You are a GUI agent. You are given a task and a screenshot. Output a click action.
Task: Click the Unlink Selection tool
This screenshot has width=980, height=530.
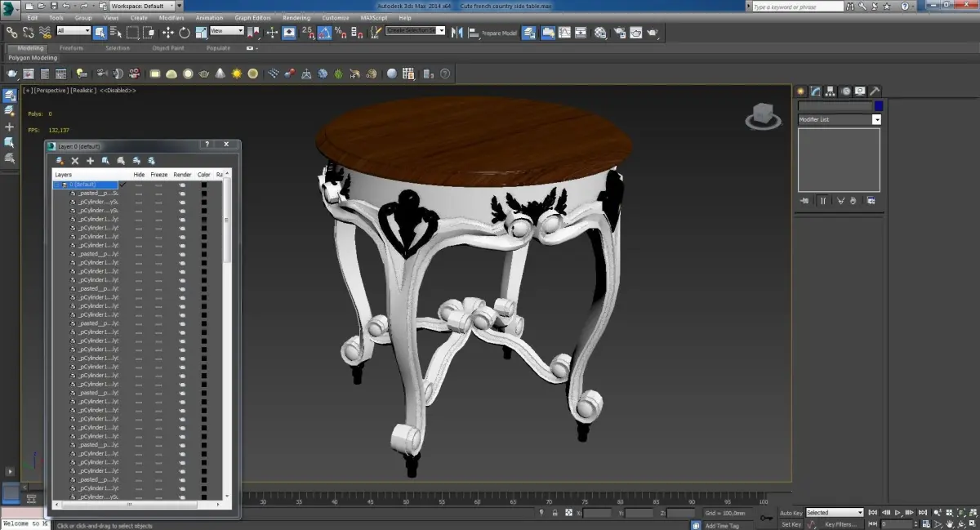pos(29,33)
